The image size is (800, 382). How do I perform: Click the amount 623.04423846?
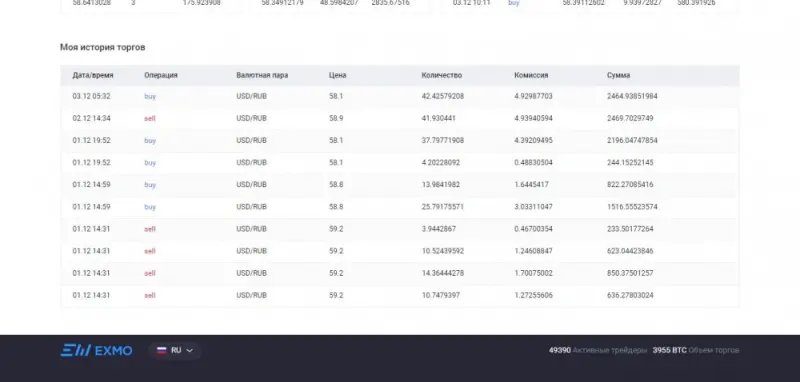[630, 251]
